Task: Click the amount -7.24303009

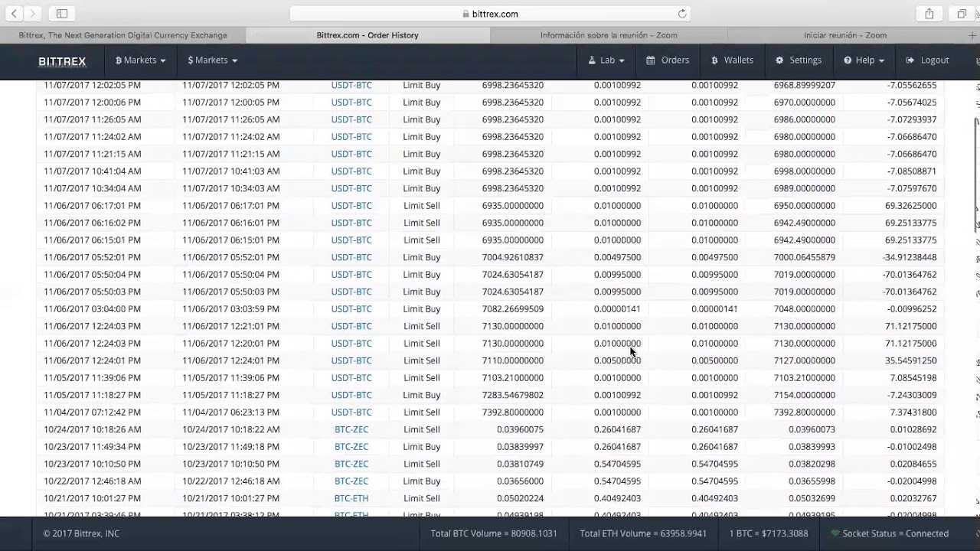Action: coord(912,395)
